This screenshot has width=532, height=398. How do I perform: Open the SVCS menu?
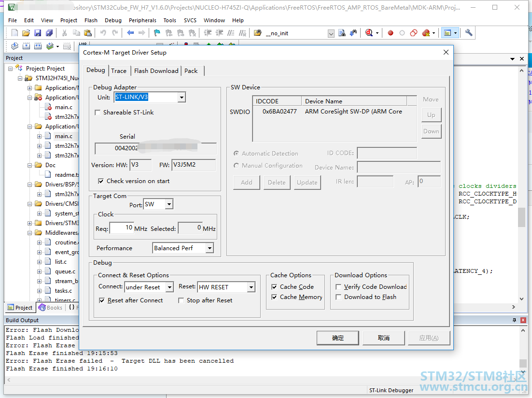[x=190, y=20]
